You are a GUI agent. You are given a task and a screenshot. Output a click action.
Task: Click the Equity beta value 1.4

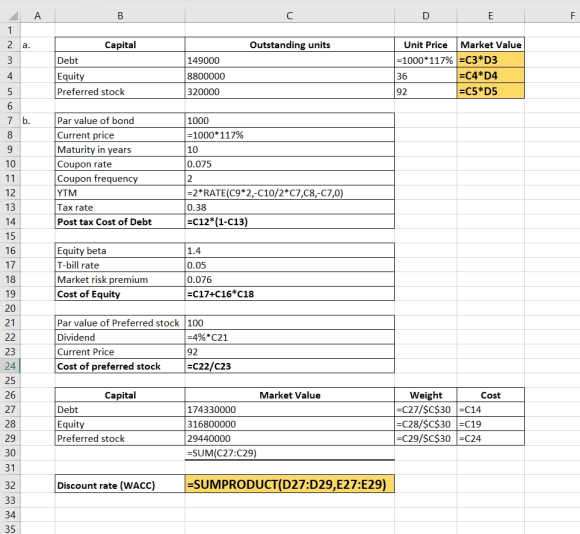pos(290,251)
